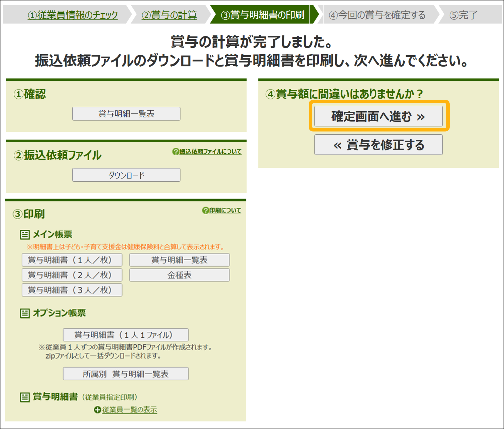Screen dimensions: 504x429
Task: Generate 賞与明細書（1人1ファイル）
Action: pyautogui.click(x=126, y=335)
